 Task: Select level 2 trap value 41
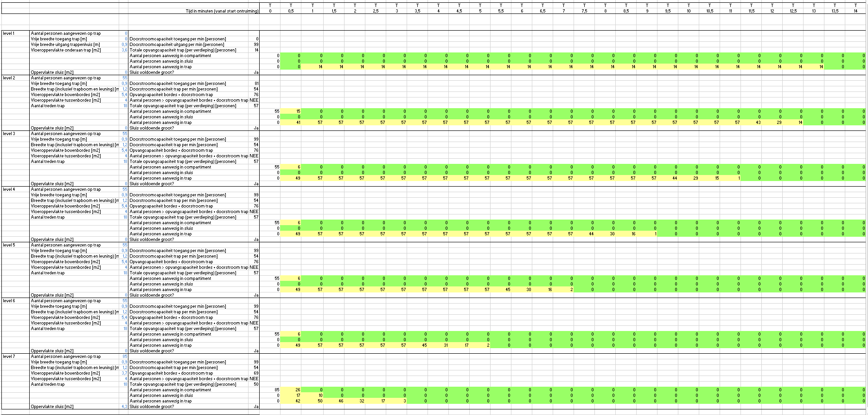298,123
